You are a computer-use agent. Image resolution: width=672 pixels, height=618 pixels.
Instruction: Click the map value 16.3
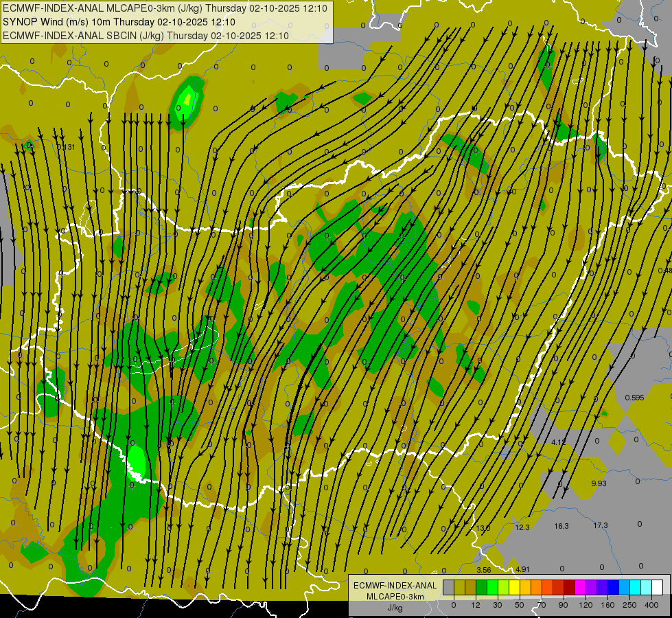click(561, 526)
